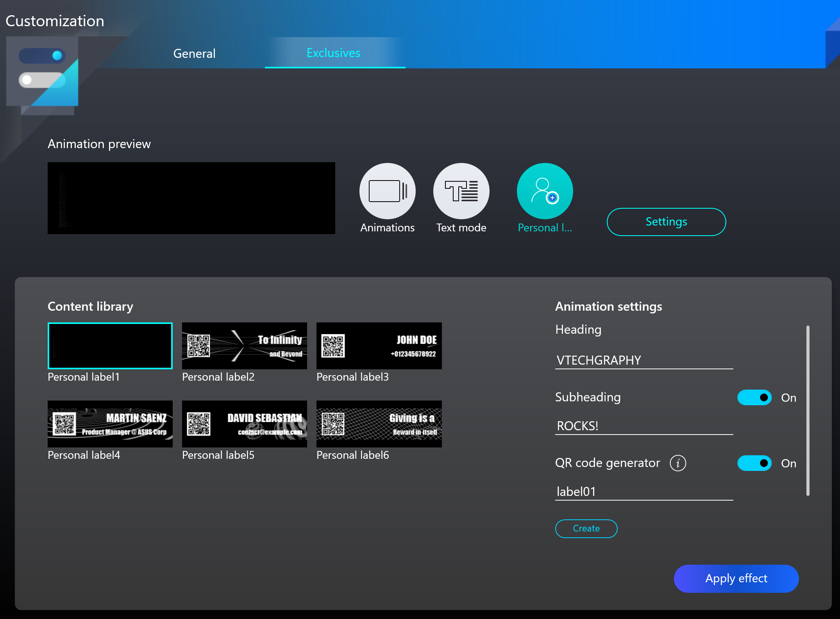Click the QR code field with label01
Image resolution: width=840 pixels, height=619 pixels.
[x=644, y=491]
